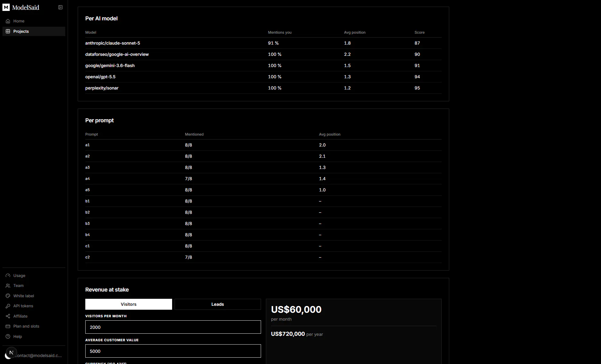Open API tokens page
601x364 pixels.
click(34, 306)
